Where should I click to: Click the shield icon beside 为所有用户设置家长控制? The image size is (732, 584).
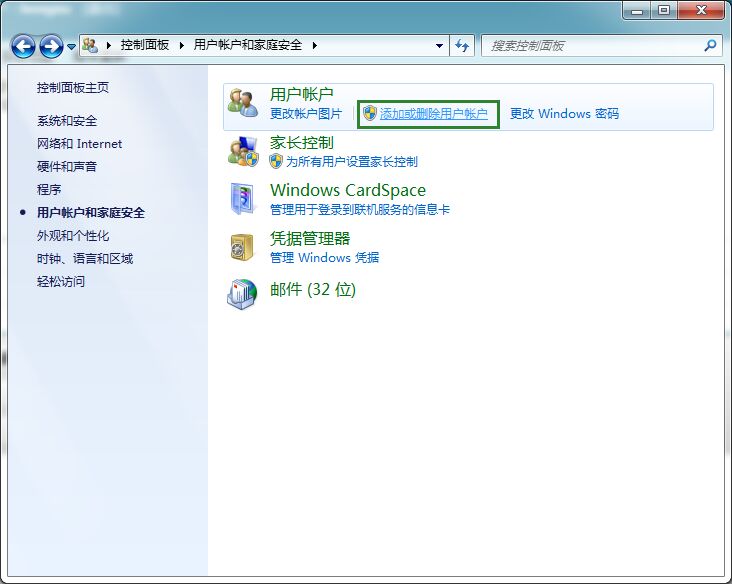tap(276, 162)
